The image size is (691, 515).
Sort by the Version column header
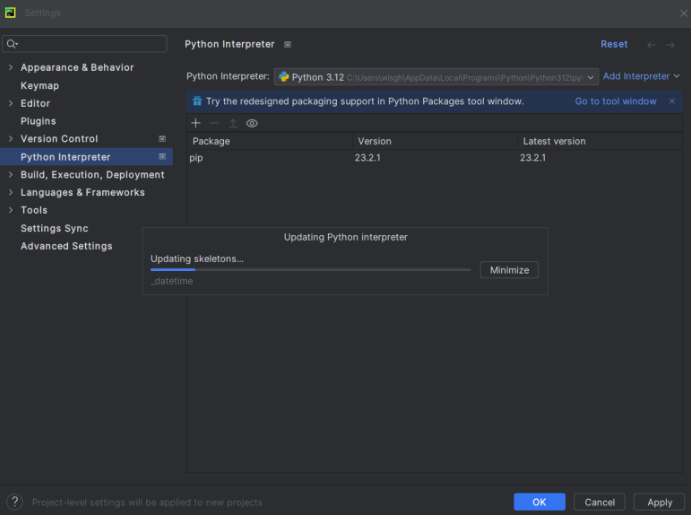[435, 141]
